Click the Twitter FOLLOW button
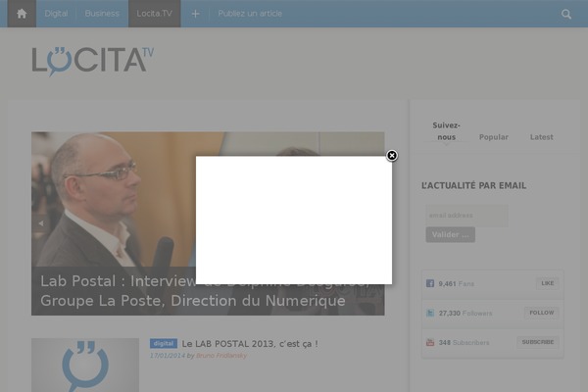Image resolution: width=588 pixels, height=392 pixels. click(x=542, y=313)
